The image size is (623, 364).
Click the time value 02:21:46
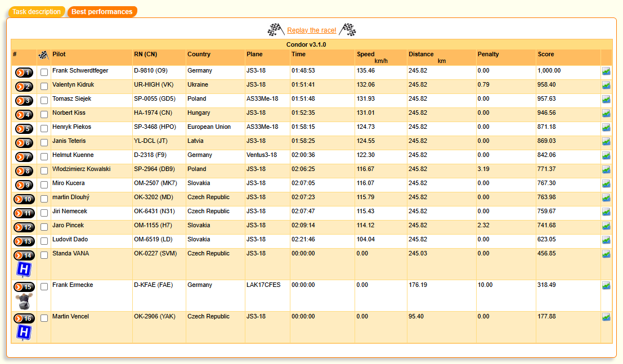[303, 239]
